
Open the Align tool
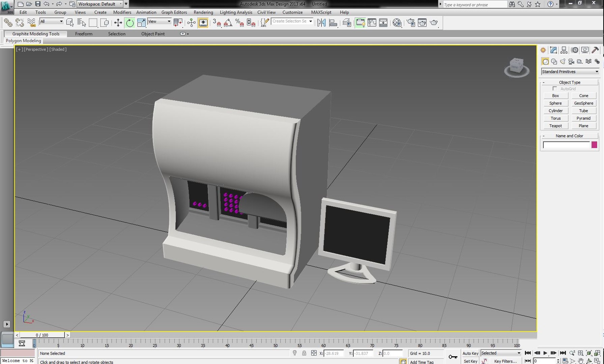pyautogui.click(x=333, y=23)
